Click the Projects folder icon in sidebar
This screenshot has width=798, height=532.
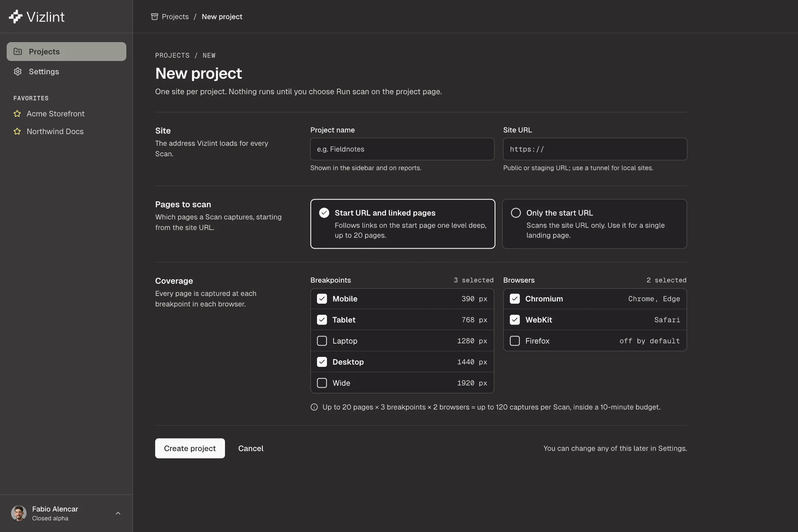[x=18, y=51]
